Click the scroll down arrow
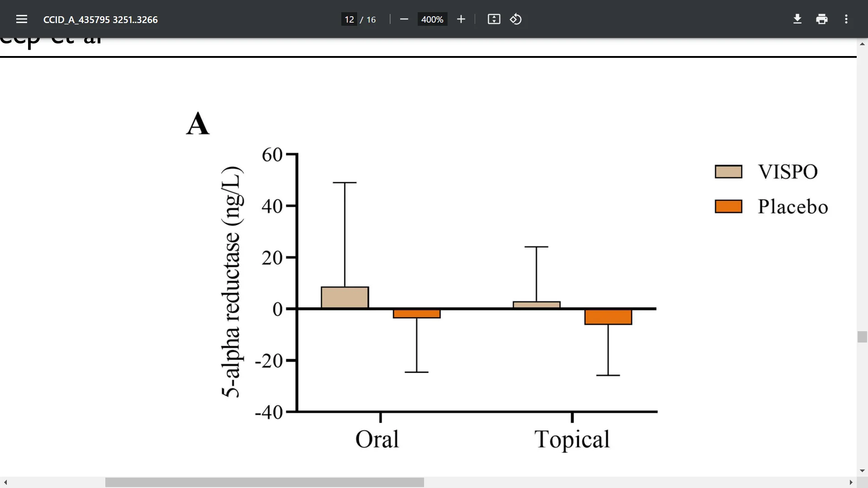 (x=862, y=471)
